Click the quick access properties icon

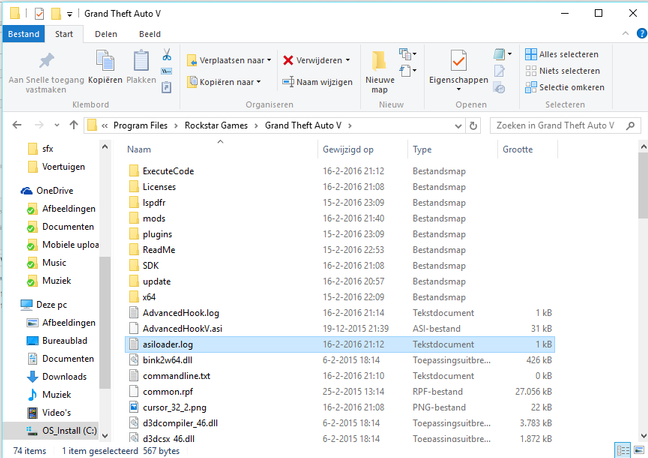pos(39,14)
